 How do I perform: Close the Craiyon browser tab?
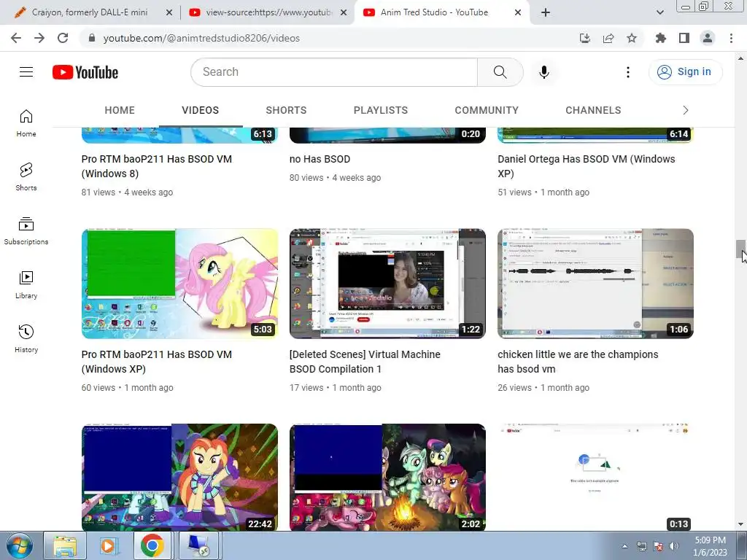tap(169, 13)
